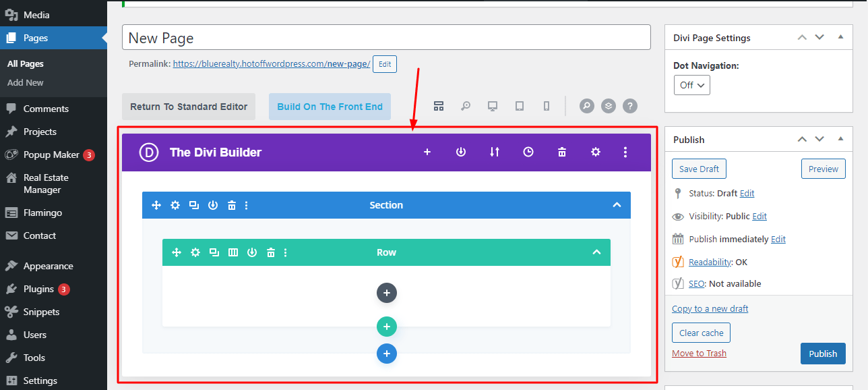Open Row settings gear icon
This screenshot has width=868, height=390.
pos(195,252)
